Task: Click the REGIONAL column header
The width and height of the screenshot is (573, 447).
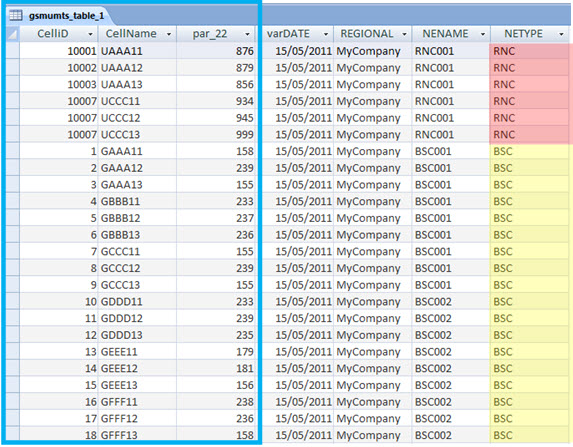Action: pos(367,34)
